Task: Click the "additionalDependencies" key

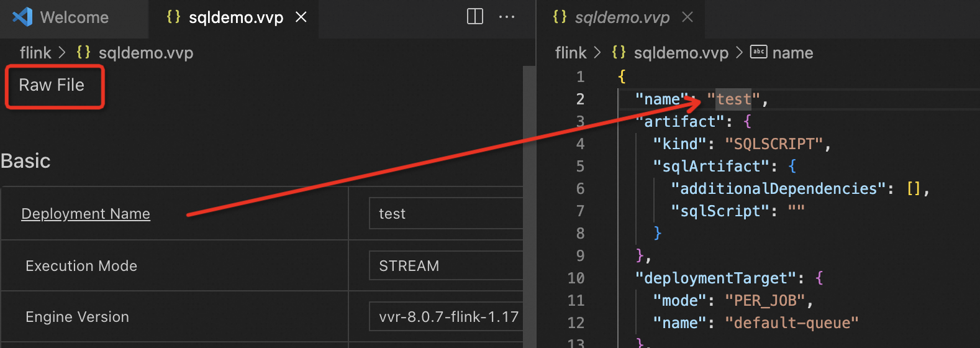Action: [778, 189]
